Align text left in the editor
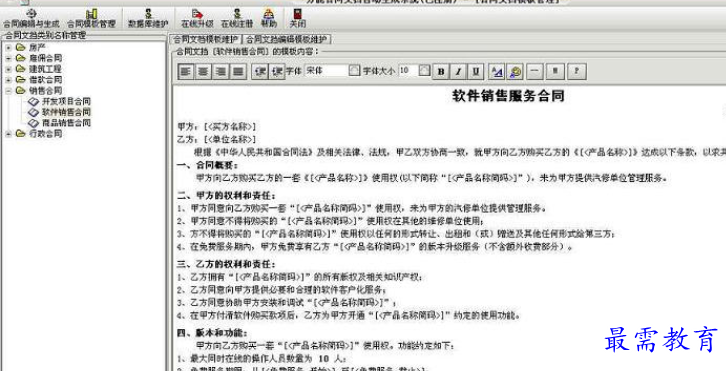726x371 pixels. pyautogui.click(x=186, y=71)
